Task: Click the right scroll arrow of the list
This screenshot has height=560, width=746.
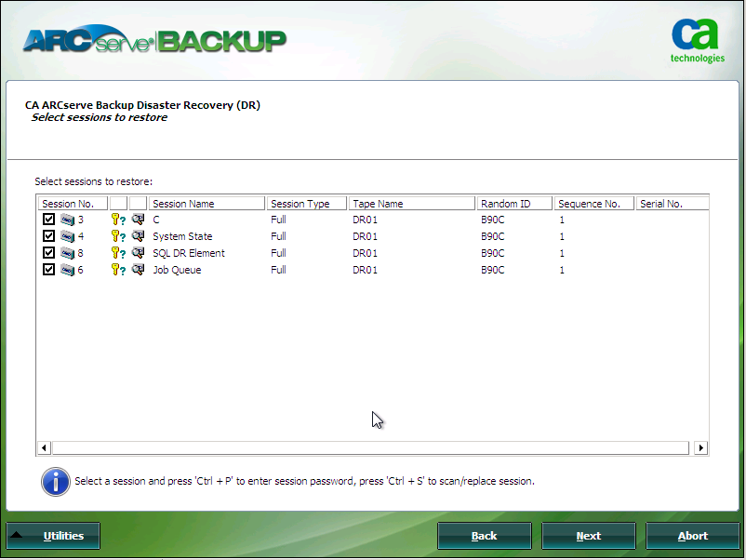Action: [x=700, y=447]
